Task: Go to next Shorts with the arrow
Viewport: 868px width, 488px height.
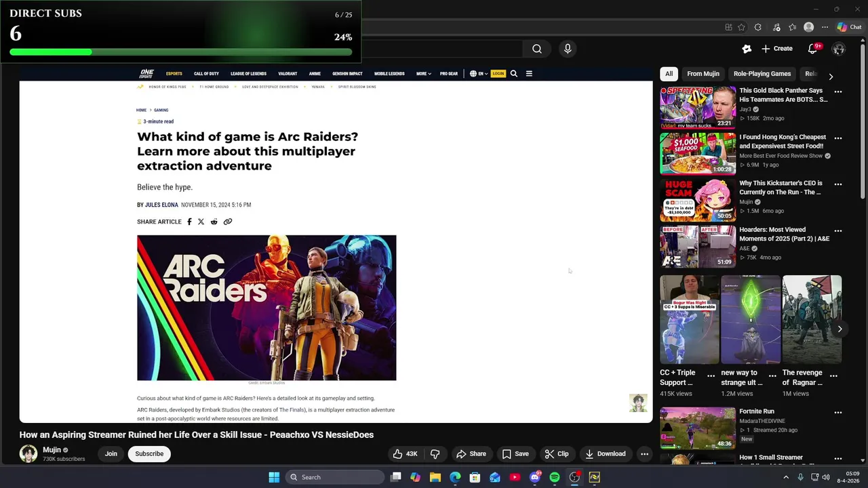Action: click(840, 329)
